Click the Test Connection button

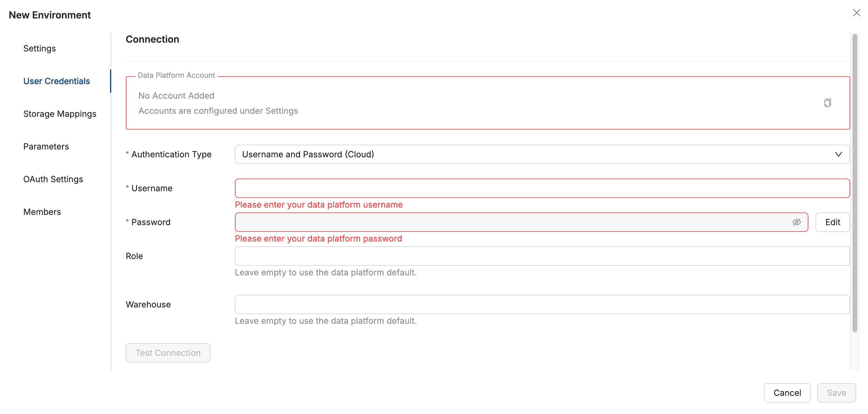tap(168, 353)
